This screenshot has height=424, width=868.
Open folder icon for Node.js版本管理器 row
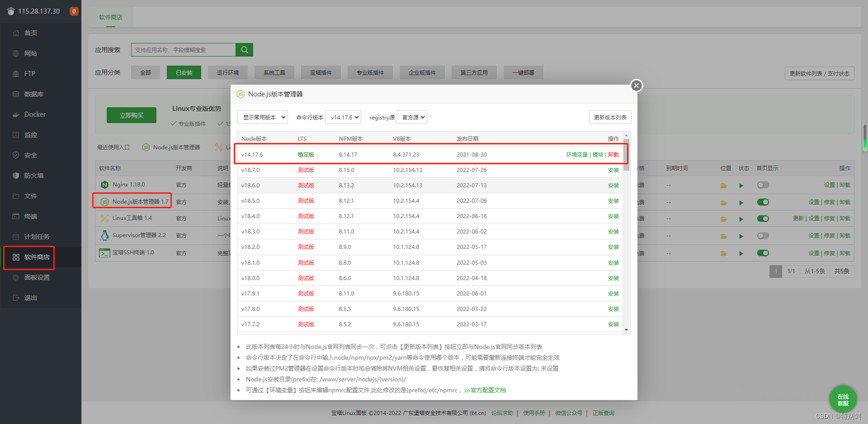click(x=723, y=203)
